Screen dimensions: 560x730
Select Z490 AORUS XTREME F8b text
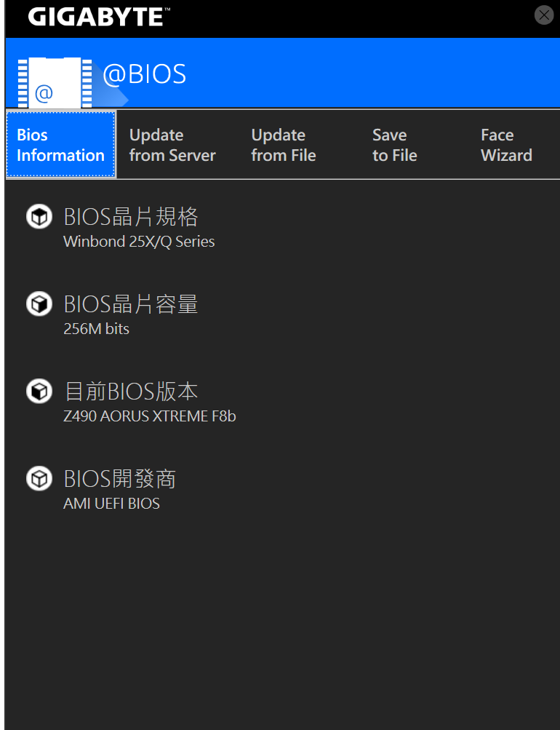pos(150,416)
